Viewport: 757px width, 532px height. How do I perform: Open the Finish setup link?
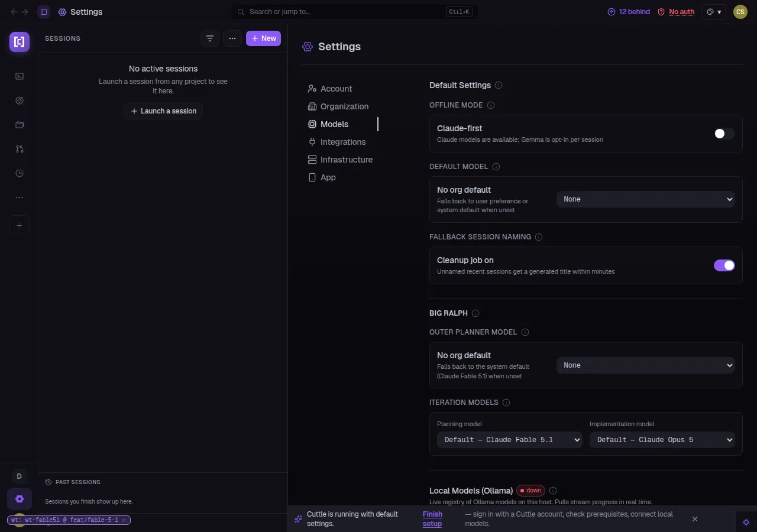432,519
